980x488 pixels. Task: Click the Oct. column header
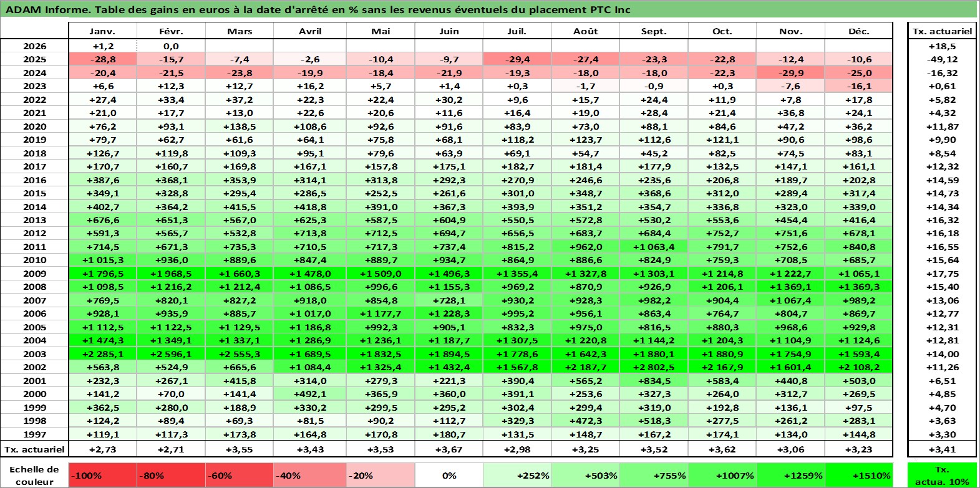[722, 31]
